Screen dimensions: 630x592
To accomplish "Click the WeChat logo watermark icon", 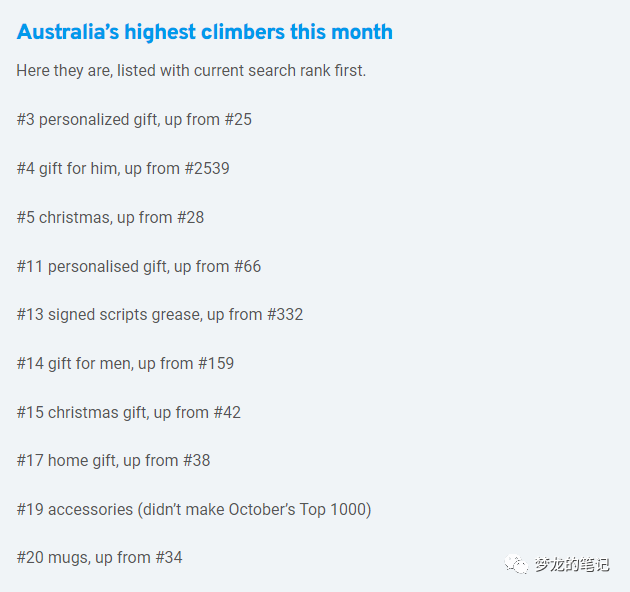I will pos(516,564).
